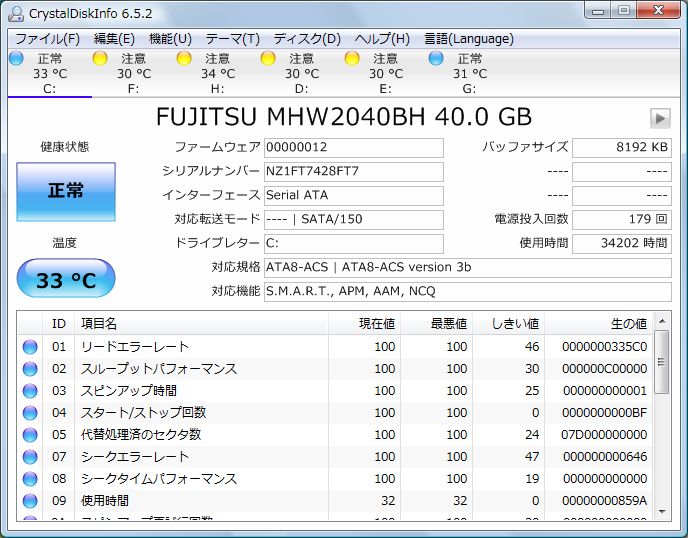
Task: Click status icon of row 02 スループットパフォーマンス
Action: click(30, 369)
